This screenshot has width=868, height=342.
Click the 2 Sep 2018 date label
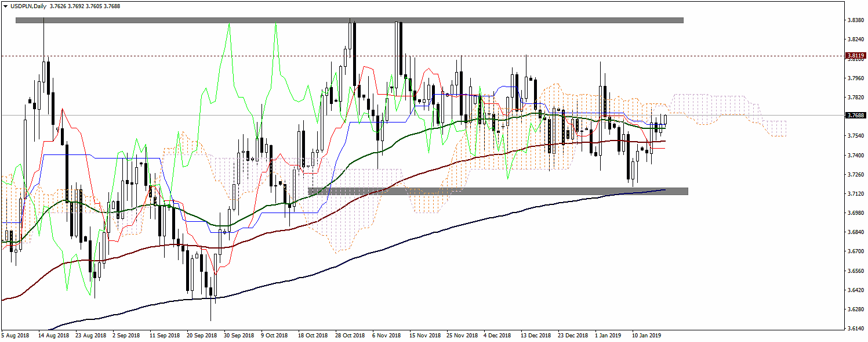pos(126,336)
